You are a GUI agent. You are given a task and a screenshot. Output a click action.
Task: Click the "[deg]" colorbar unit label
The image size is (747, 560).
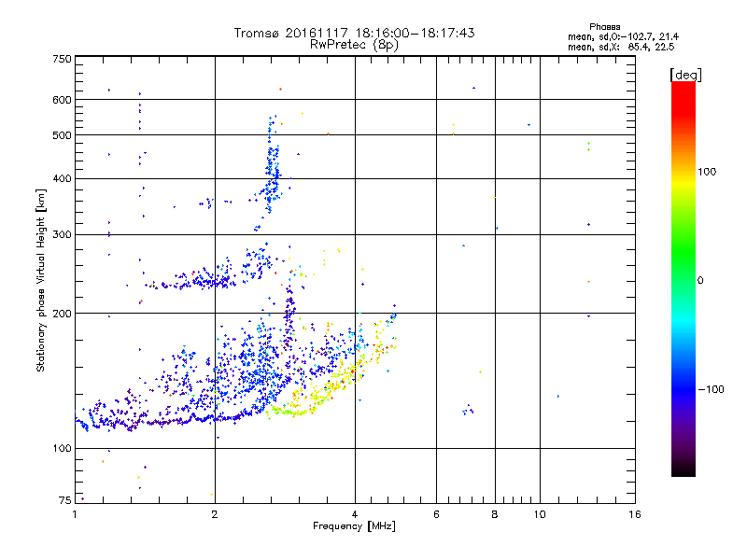pyautogui.click(x=685, y=76)
